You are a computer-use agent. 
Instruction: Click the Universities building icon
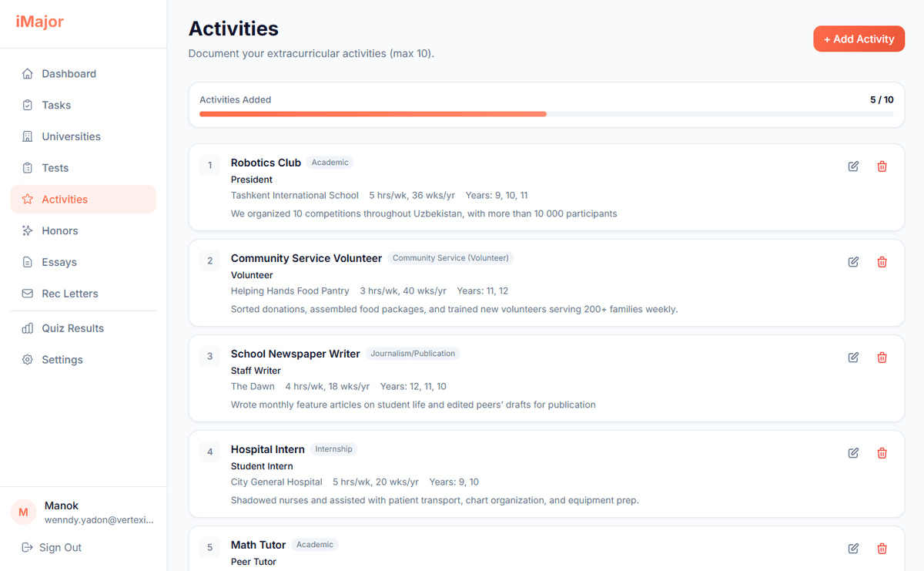pyautogui.click(x=25, y=136)
